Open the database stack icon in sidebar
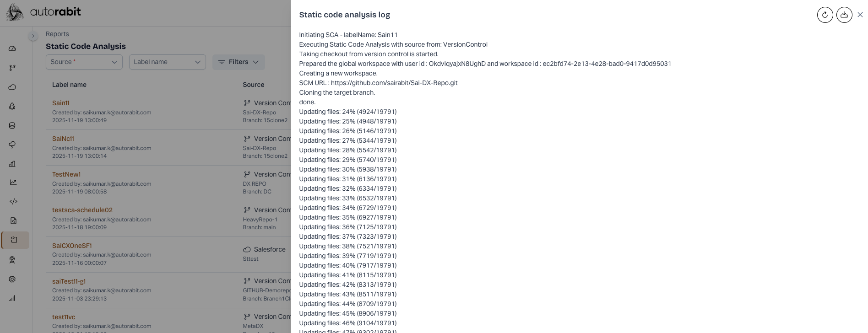This screenshot has height=333, width=868. click(12, 125)
